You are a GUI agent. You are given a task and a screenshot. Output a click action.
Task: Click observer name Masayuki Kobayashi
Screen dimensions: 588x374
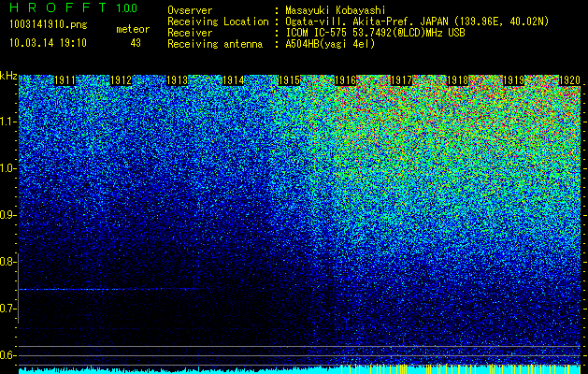(336, 10)
